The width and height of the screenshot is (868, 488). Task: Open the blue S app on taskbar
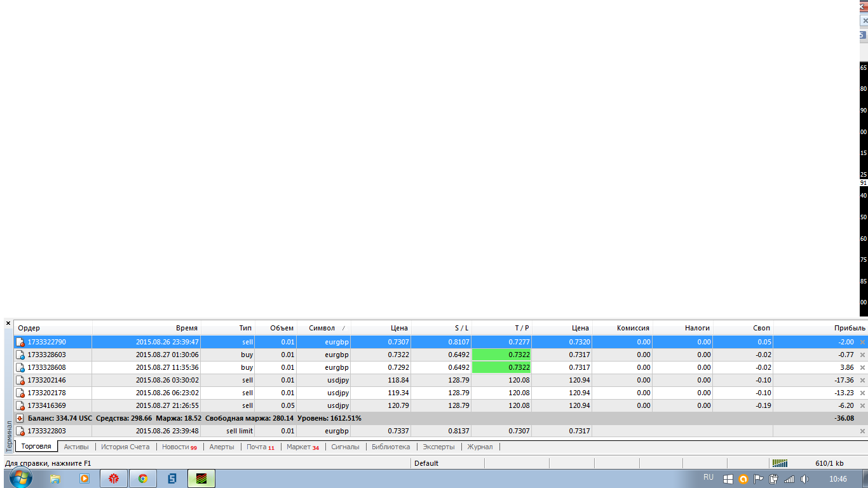pos(172,478)
